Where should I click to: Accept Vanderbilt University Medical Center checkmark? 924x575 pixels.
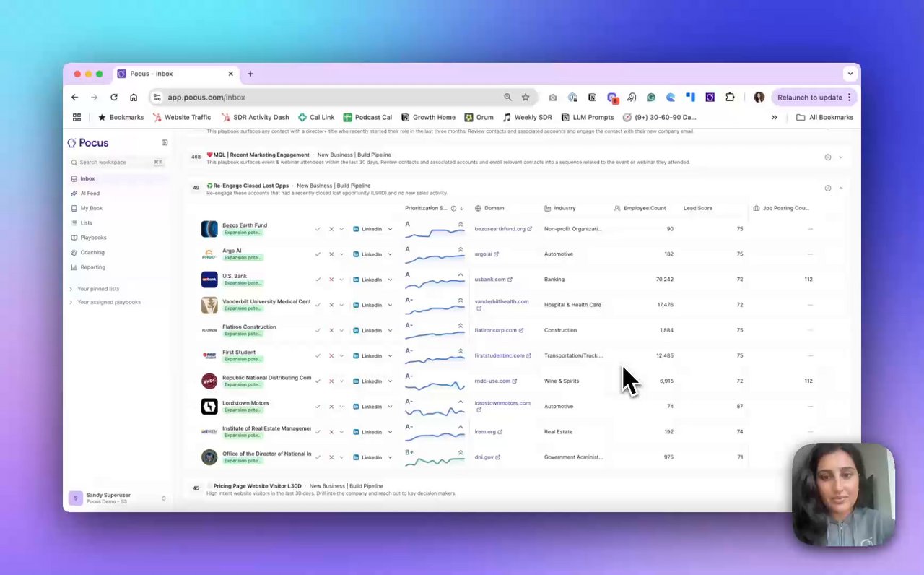[318, 305]
